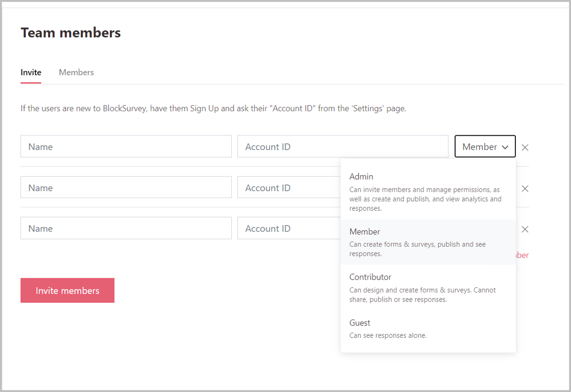Remove the second invite row with X
This screenshot has height=392, width=571.
tap(525, 188)
